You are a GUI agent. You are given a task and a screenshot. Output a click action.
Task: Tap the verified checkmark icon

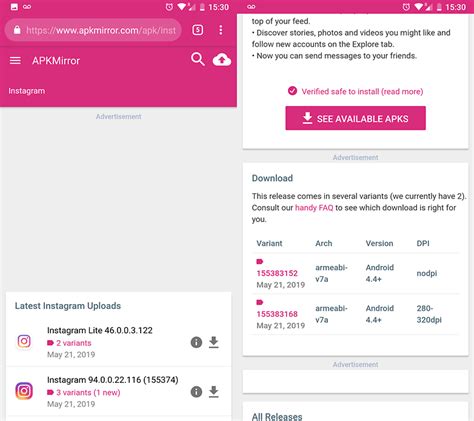point(292,91)
